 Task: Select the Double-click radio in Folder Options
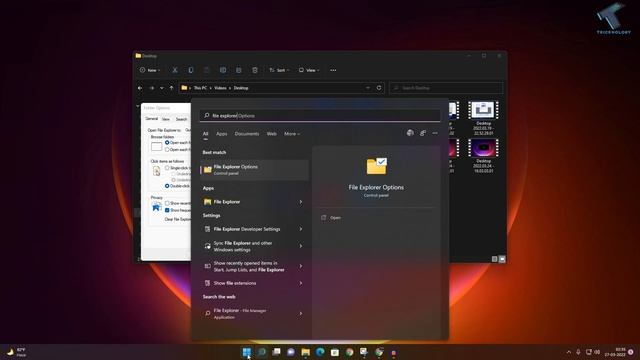coord(167,186)
